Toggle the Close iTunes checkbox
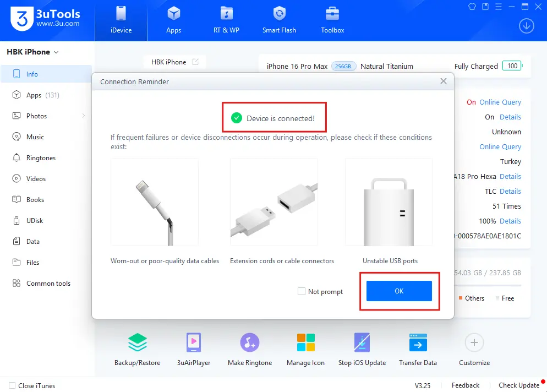Screen dimensions: 547x392 tap(12, 386)
